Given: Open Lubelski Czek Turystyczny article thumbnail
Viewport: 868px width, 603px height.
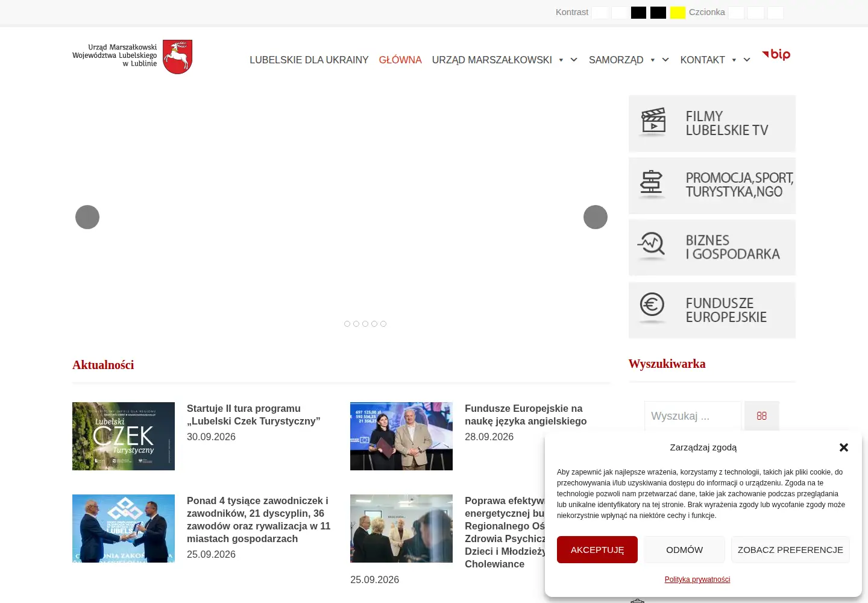Looking at the screenshot, I should [x=124, y=436].
